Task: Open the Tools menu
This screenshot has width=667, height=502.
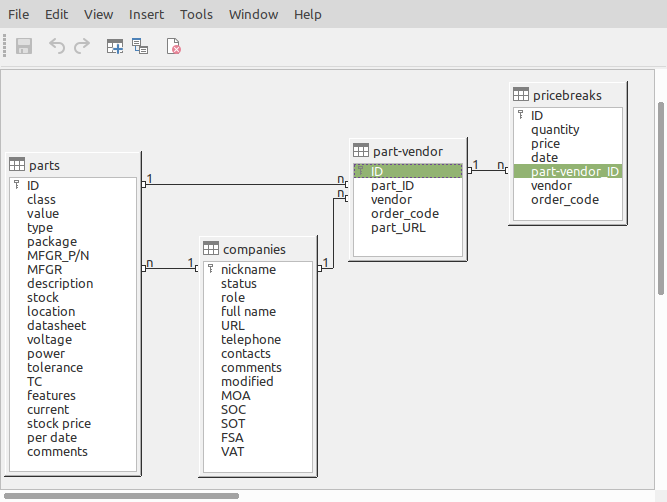Action: 196,14
